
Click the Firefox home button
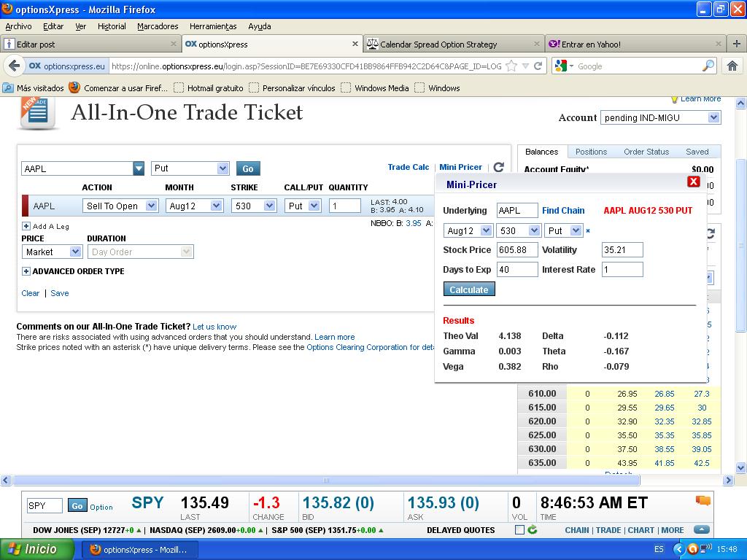(x=732, y=66)
